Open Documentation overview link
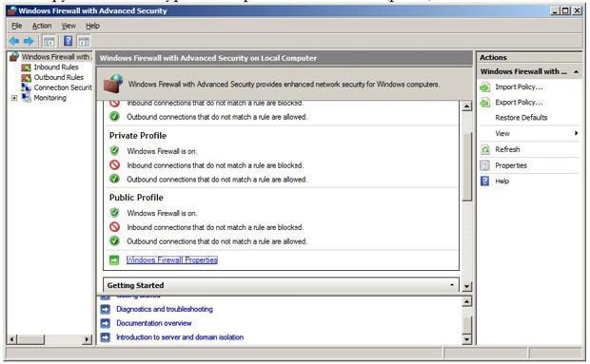The height and width of the screenshot is (364, 590). coord(154,323)
